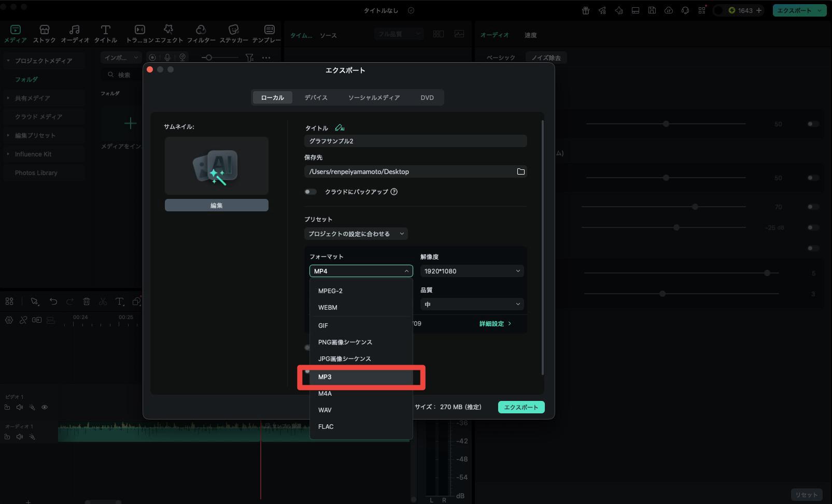
Task: Open the 品質 dropdown
Action: coord(471,304)
